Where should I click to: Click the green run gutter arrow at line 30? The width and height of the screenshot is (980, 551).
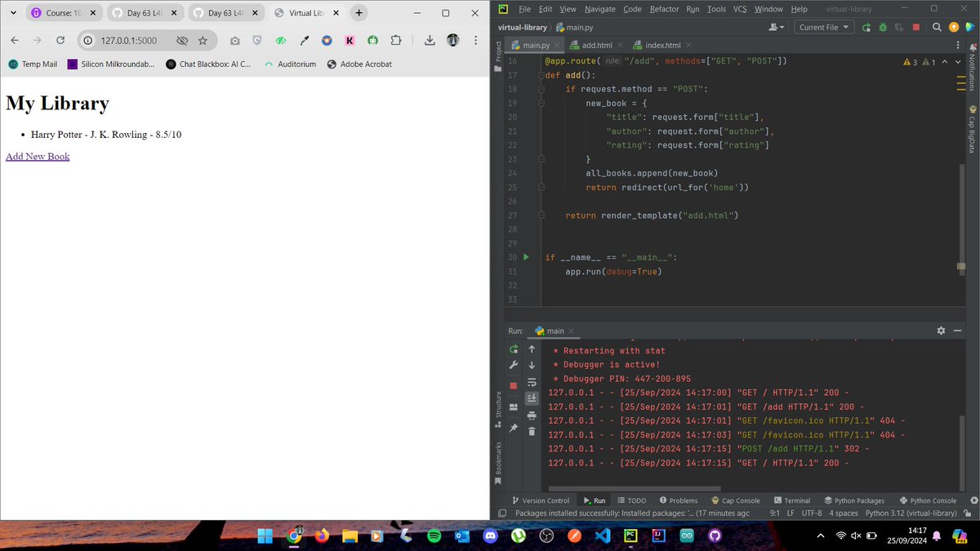(526, 257)
